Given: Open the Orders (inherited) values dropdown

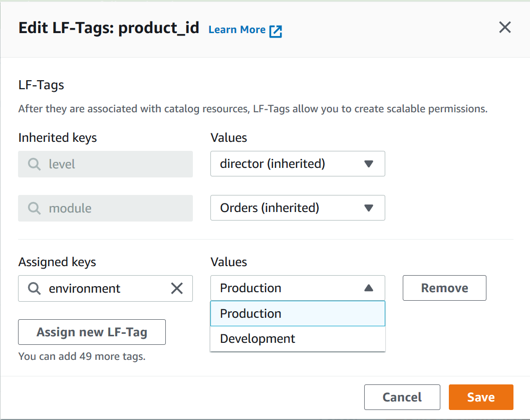Looking at the screenshot, I should point(298,208).
